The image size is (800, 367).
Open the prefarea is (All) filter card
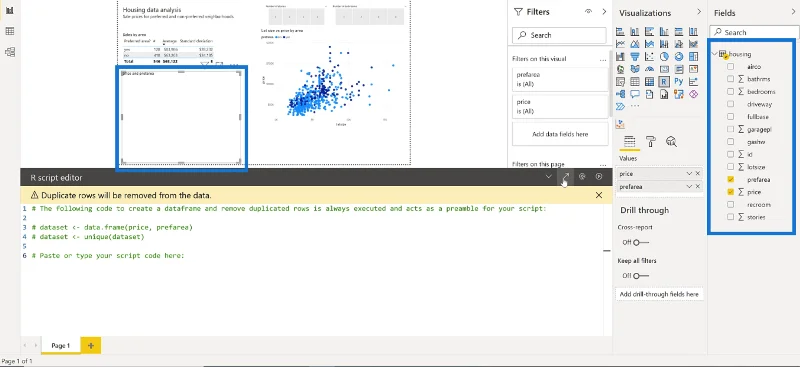(560, 80)
